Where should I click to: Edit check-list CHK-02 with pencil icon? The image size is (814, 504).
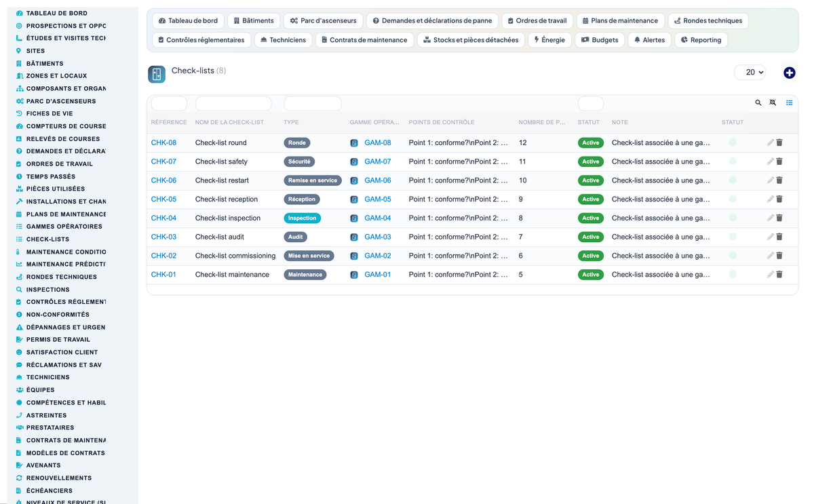click(770, 256)
